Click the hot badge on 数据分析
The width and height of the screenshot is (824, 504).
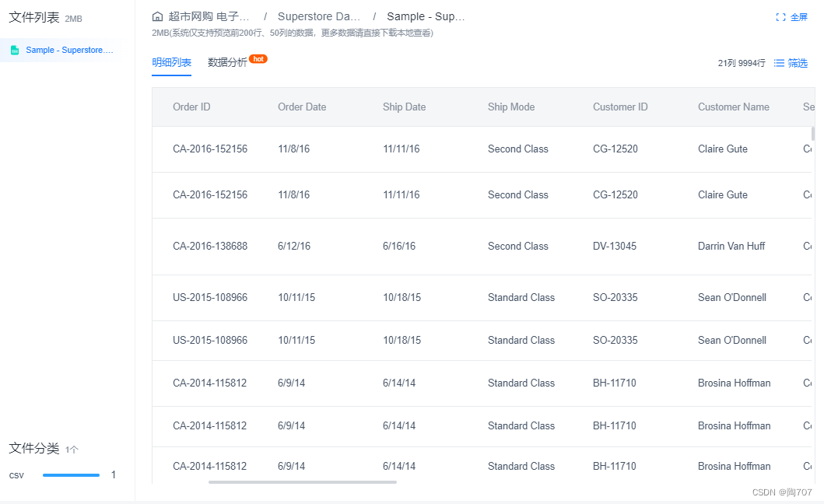pos(258,59)
